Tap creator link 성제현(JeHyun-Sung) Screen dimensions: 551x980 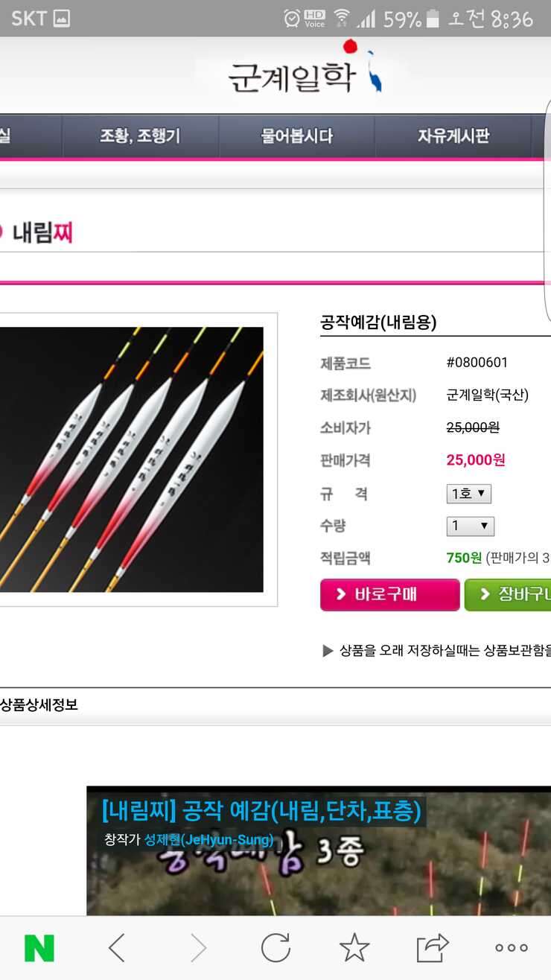208,840
